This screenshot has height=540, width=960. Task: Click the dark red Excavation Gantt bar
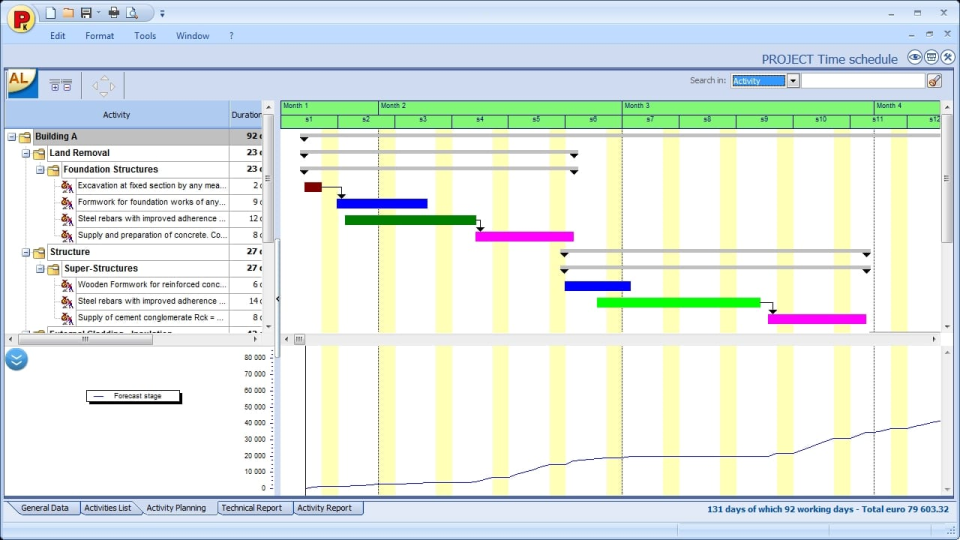point(313,187)
